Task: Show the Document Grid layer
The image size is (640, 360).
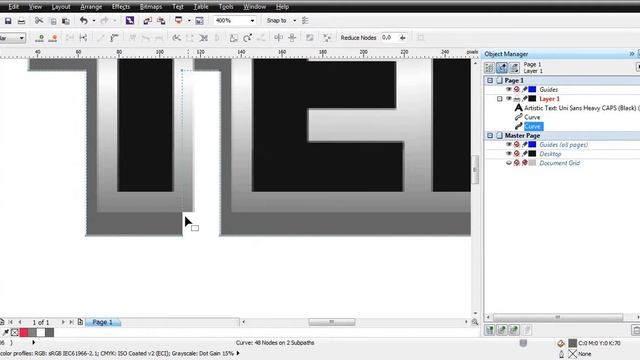Action: pyautogui.click(x=509, y=163)
